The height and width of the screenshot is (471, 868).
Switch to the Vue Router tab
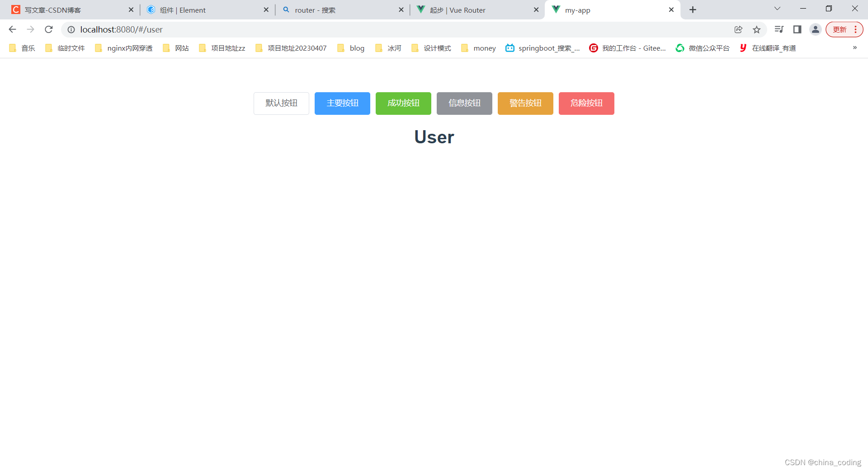[x=475, y=10]
